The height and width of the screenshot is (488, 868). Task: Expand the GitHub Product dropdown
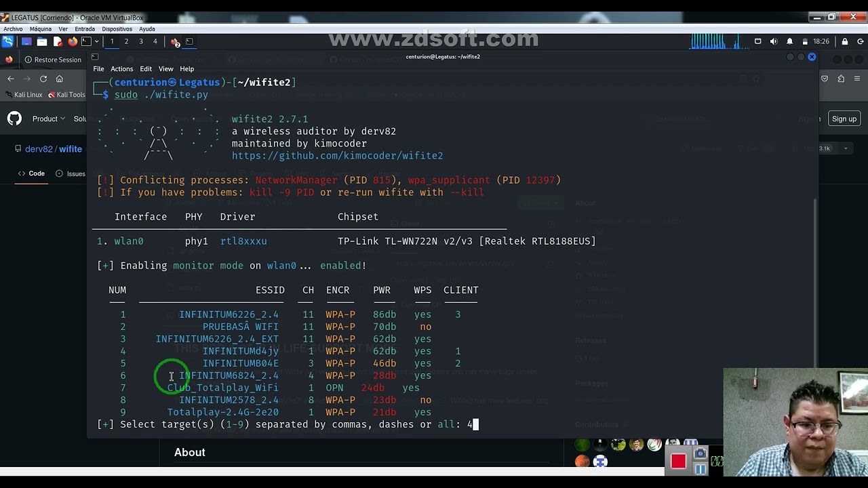(49, 119)
